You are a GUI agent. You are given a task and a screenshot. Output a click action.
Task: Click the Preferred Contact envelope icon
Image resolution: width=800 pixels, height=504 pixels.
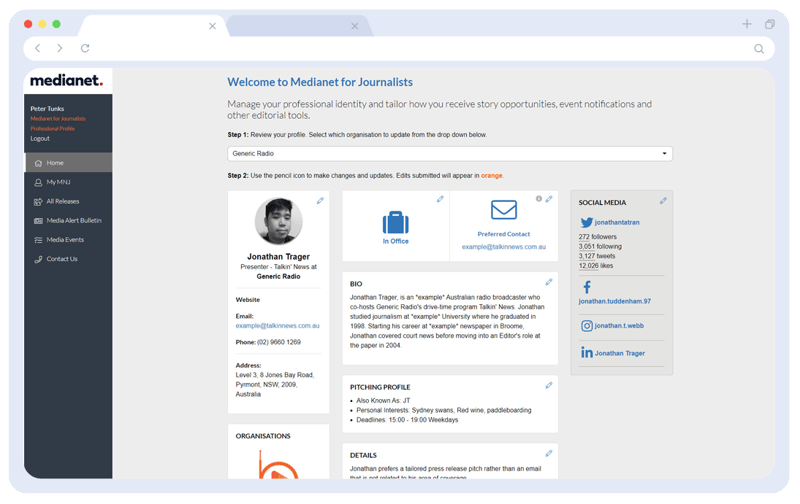click(x=504, y=210)
